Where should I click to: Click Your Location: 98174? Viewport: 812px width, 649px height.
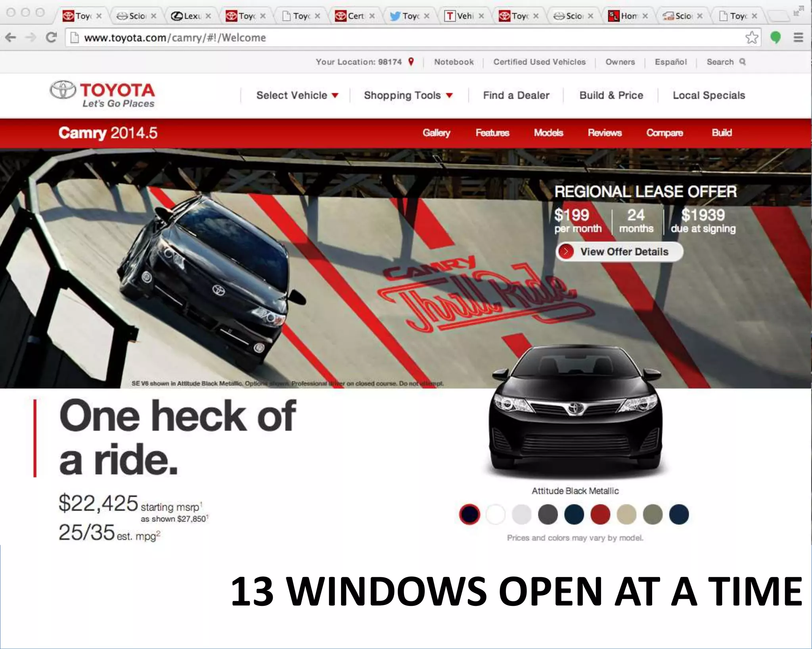[359, 62]
